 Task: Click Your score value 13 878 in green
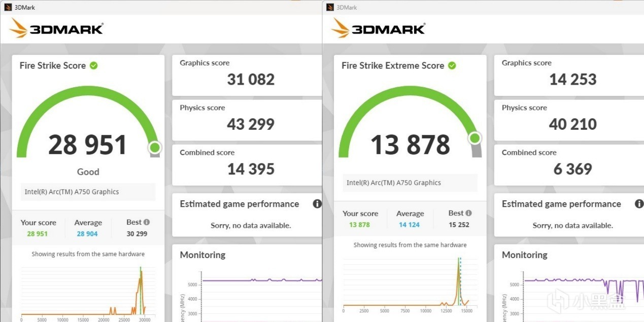click(x=359, y=225)
